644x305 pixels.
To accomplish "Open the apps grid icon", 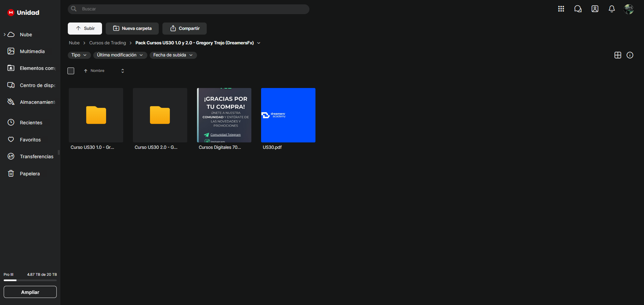I will point(561,9).
